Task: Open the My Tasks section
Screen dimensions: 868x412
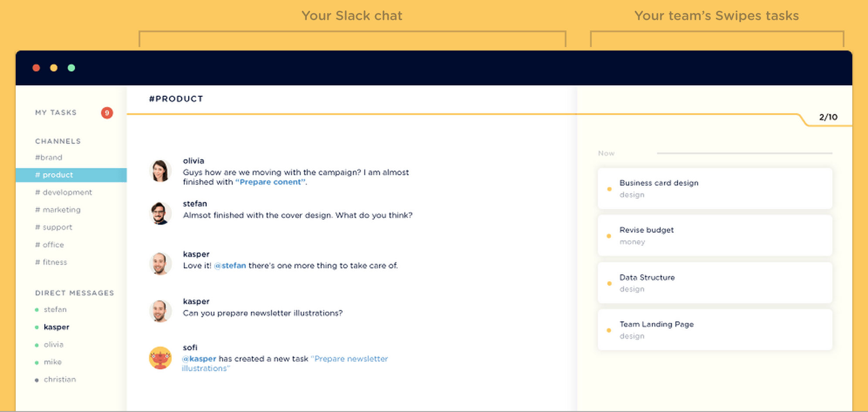Action: coord(56,112)
